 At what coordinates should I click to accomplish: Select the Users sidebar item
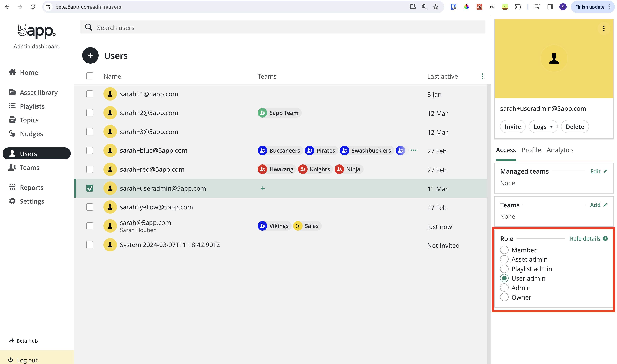[37, 154]
